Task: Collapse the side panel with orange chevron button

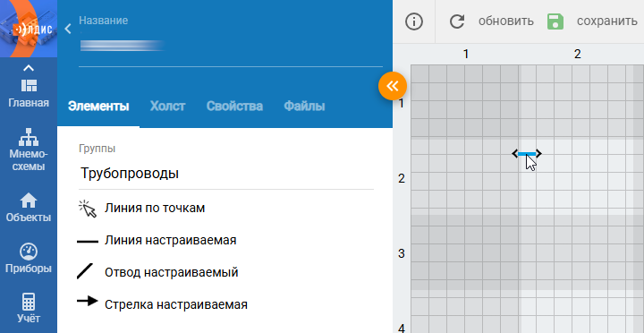Action: coord(393,86)
